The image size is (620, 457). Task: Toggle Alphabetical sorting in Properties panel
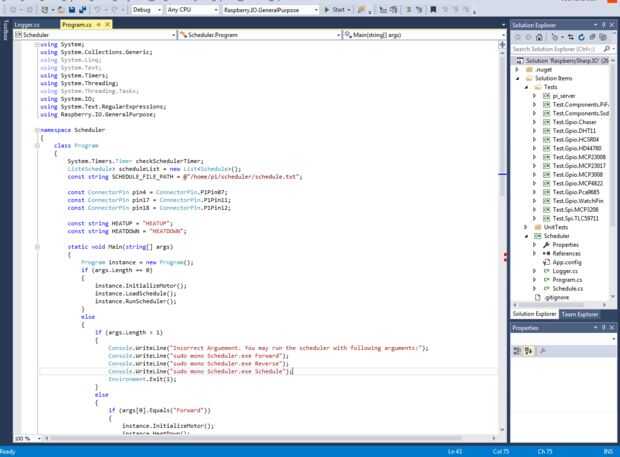pyautogui.click(x=528, y=351)
